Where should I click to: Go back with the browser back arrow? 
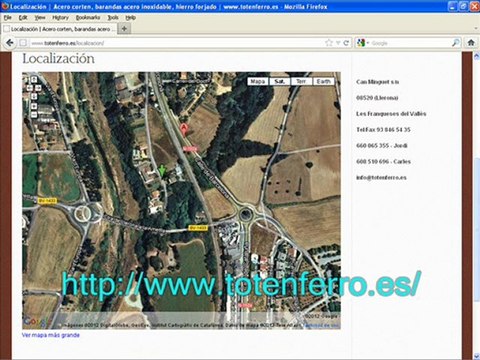point(10,43)
